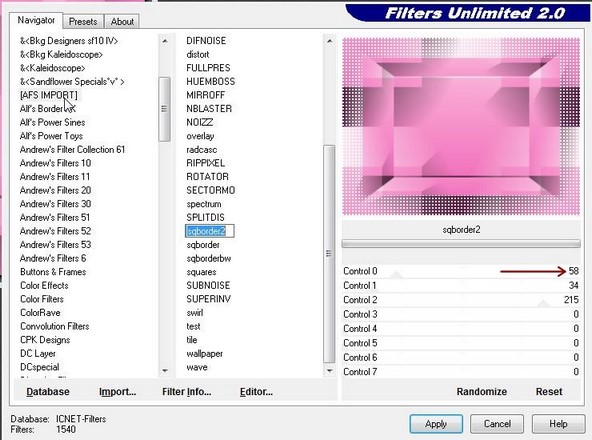
Task: Choose the sqborderbw filter
Action: point(209,258)
